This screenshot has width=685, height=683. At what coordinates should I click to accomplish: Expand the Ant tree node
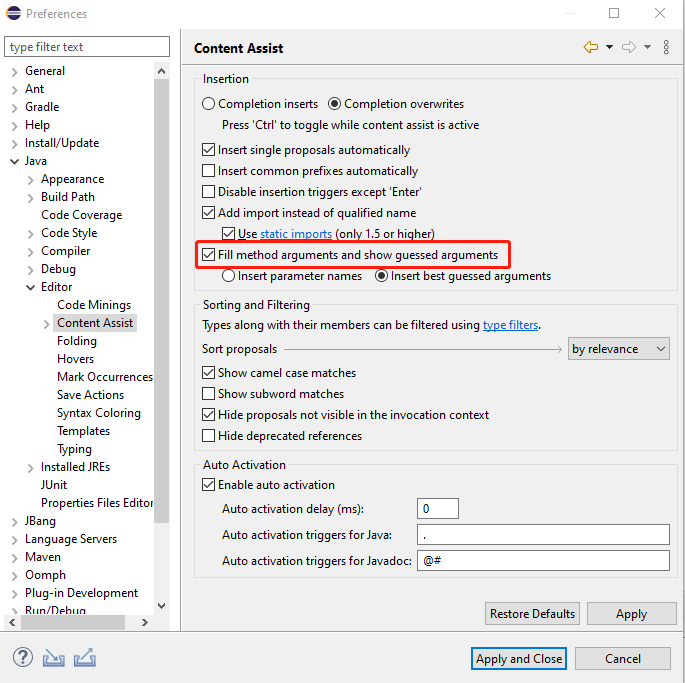point(14,90)
